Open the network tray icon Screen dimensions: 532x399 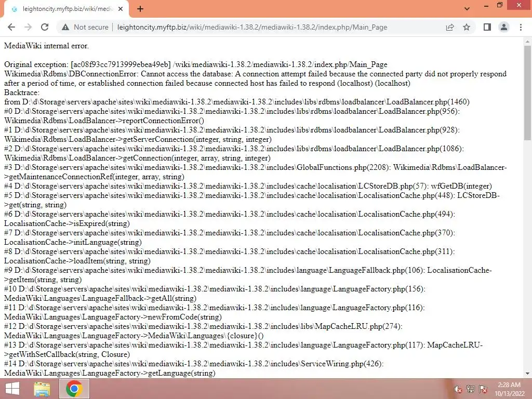[x=471, y=389]
